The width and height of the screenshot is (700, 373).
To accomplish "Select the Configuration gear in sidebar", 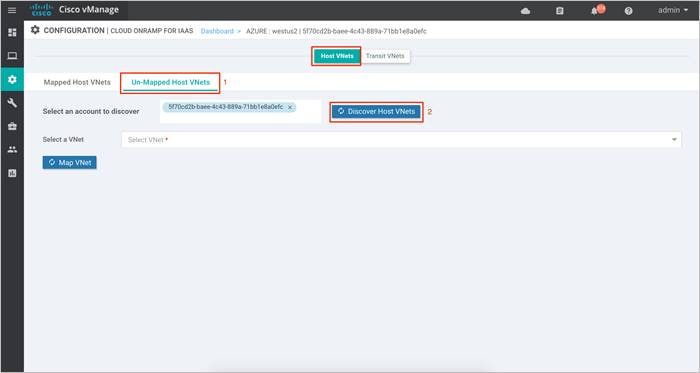I will [x=12, y=79].
